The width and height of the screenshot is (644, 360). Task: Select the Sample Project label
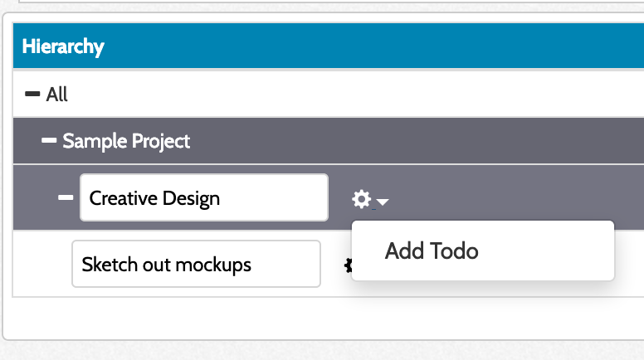click(126, 141)
